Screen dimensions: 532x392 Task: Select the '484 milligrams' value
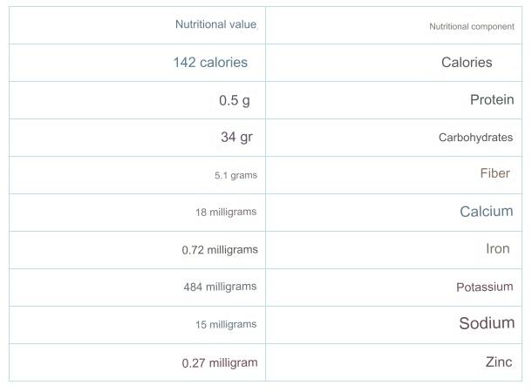point(220,287)
